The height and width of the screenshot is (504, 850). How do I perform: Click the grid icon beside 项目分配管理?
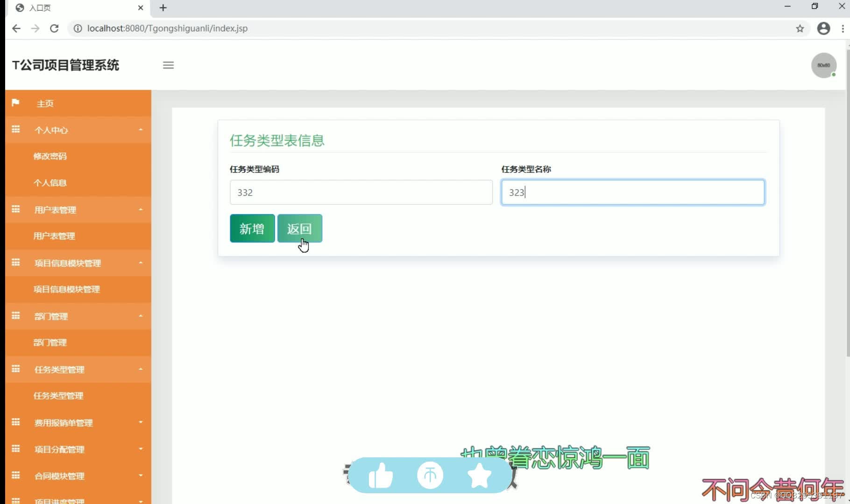[x=15, y=448]
